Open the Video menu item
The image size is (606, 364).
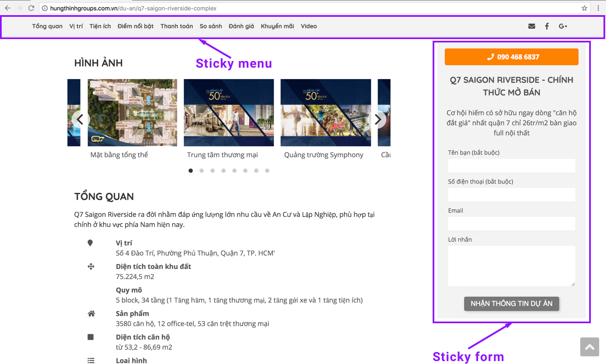tap(309, 26)
